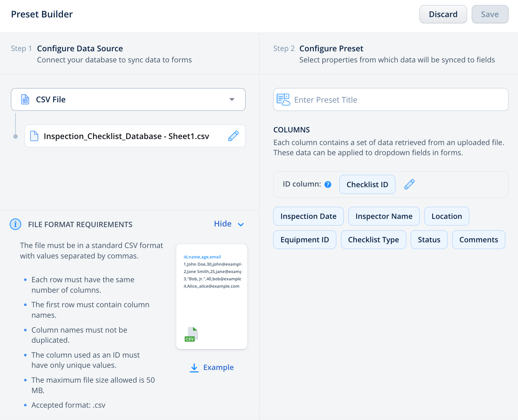Click the sample CSV preview thumbnail
Viewport: 518px width, 420px height.
pos(212,296)
